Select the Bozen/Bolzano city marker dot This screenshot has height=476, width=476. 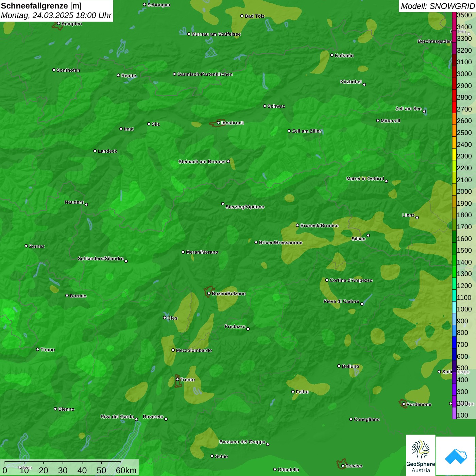(209, 293)
